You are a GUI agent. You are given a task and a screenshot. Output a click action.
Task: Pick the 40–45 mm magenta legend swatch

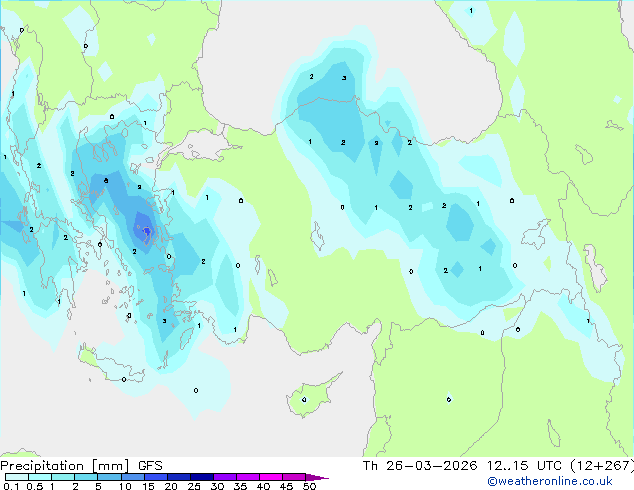pyautogui.click(x=271, y=477)
